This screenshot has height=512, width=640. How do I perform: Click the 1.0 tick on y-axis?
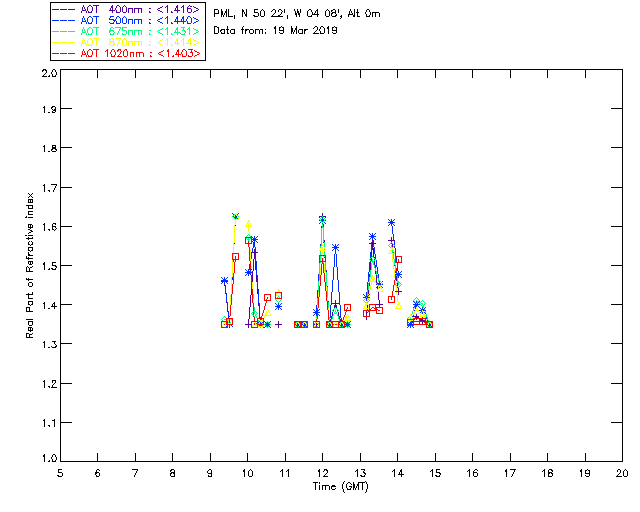coord(48,460)
